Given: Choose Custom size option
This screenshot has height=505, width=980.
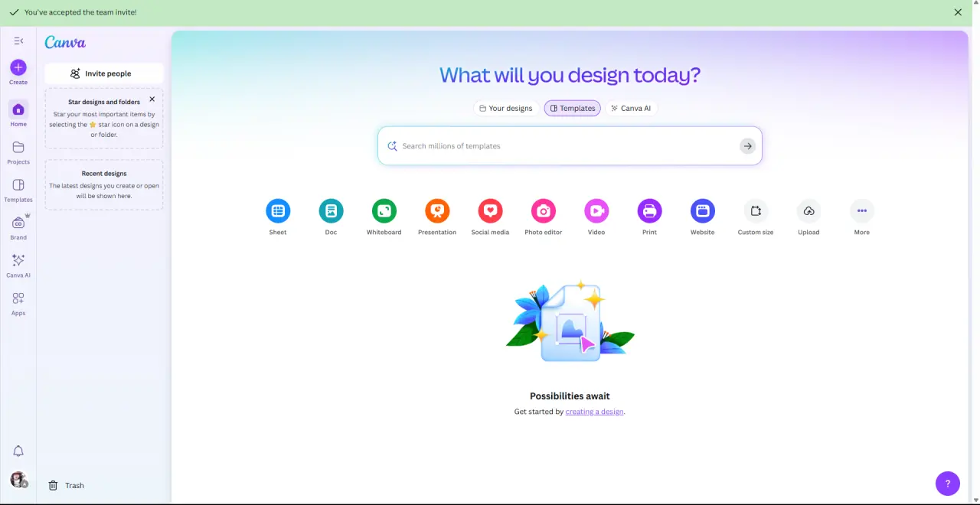Looking at the screenshot, I should (756, 217).
